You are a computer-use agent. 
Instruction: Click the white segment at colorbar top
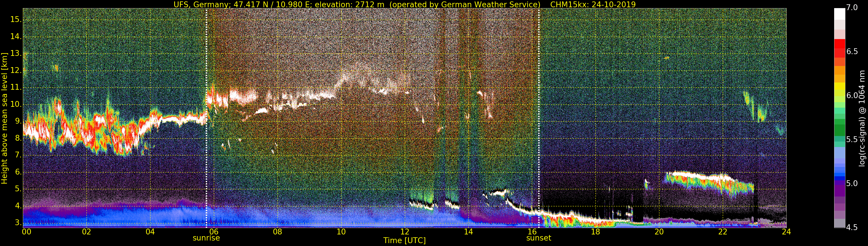point(839,14)
